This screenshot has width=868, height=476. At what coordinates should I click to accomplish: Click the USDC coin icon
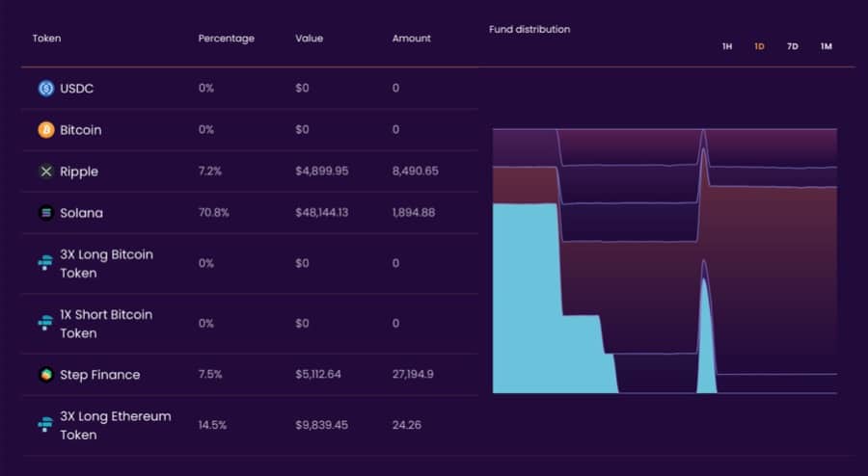coord(45,89)
